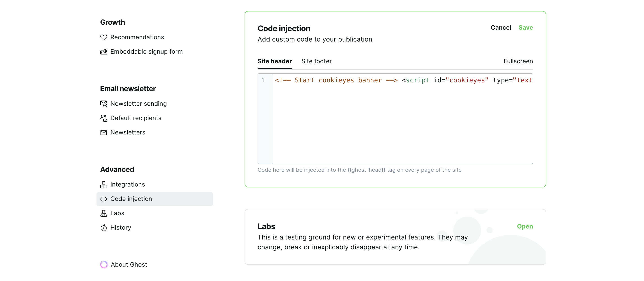
Task: Click the Embeddable signup form icon
Action: [103, 52]
